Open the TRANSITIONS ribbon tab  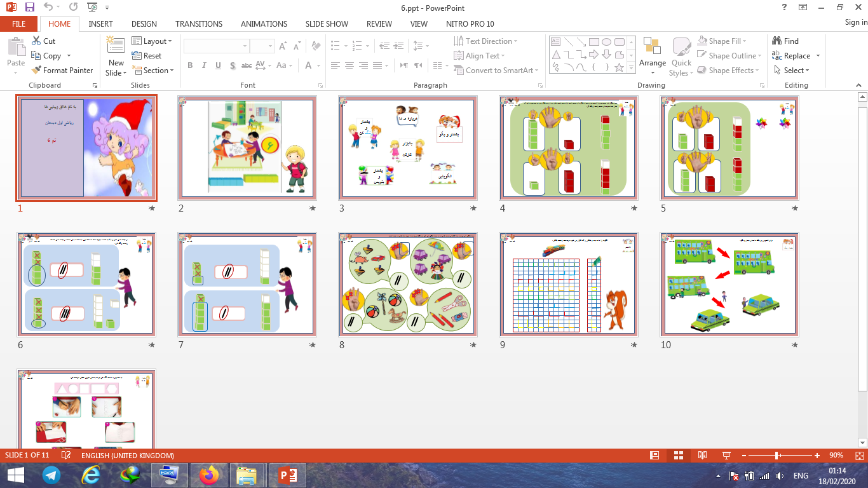199,24
